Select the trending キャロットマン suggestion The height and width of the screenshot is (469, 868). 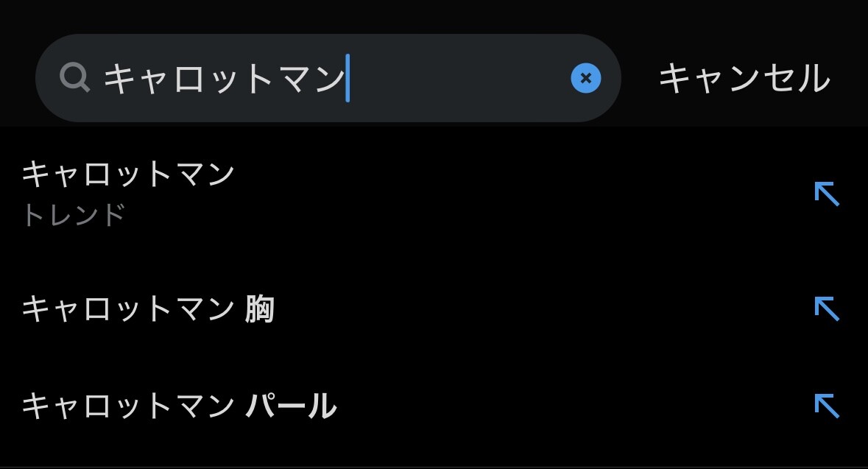click(434, 194)
